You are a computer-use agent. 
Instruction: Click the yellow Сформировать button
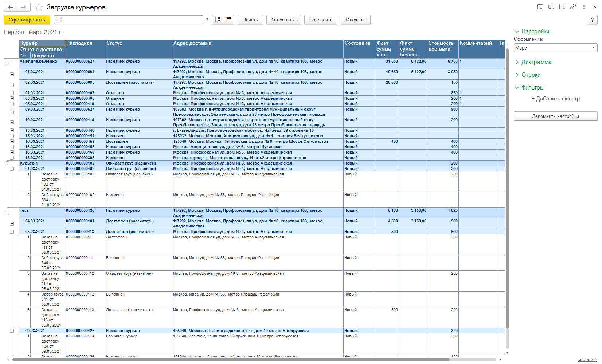[x=27, y=20]
